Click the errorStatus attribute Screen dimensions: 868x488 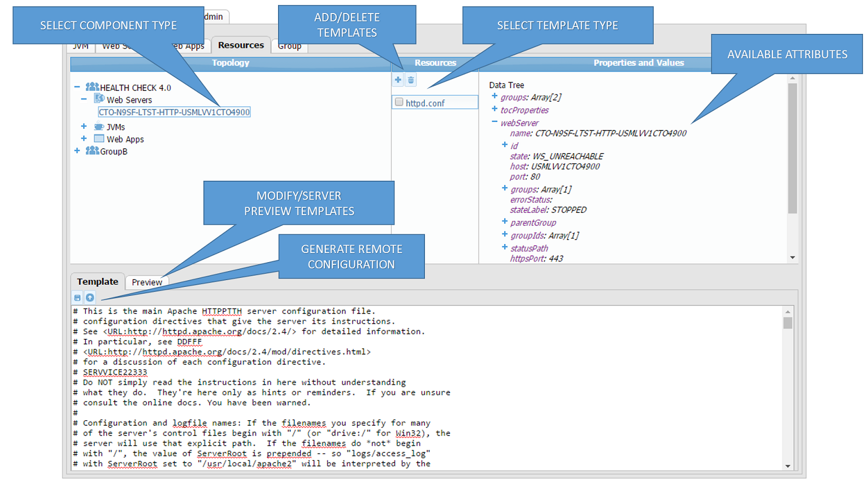(x=531, y=199)
